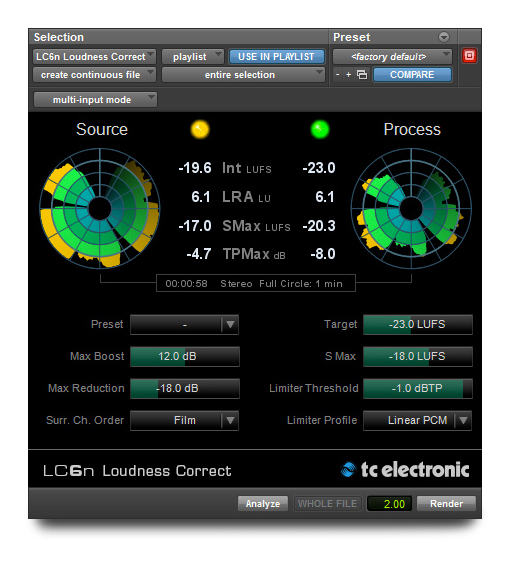Screen dimensions: 510x567
Task: Click the Source loudness radar display
Action: point(100,209)
